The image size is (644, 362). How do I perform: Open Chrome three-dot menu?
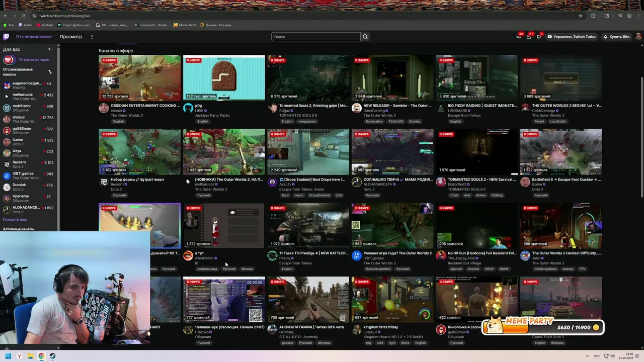[638, 16]
